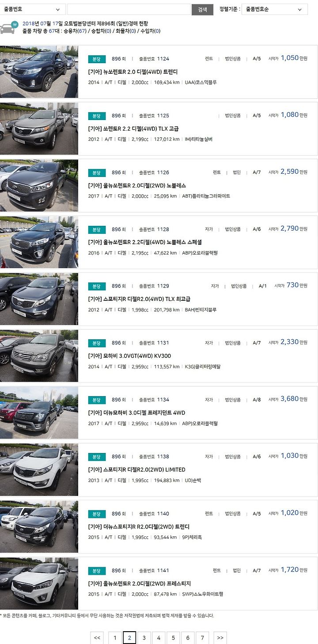Viewport: 318px width, 644px height.
Task: Open 더뉴모하비 3.0디젤 프레지던트 4WD listing
Action: pos(136,413)
